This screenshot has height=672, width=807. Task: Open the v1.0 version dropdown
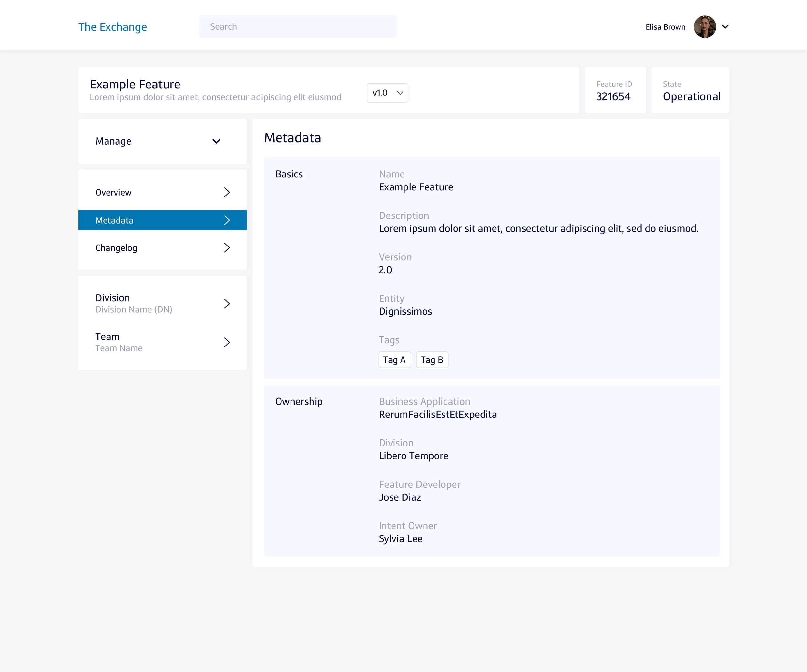pyautogui.click(x=387, y=93)
